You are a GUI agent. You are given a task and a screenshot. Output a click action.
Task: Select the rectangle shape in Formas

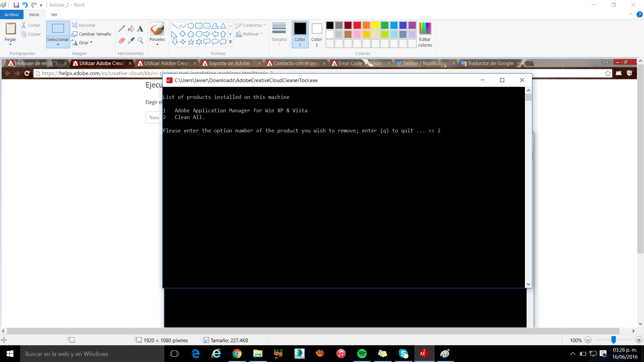pos(199,26)
